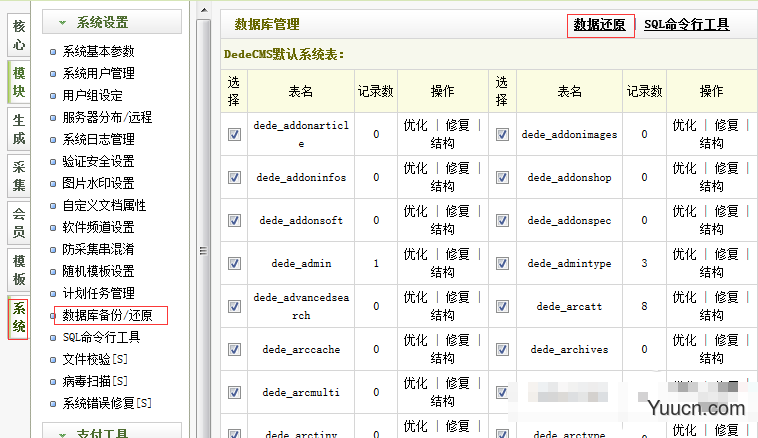Click the dede_arcatt table name
This screenshot has height=438, width=758.
tap(569, 307)
